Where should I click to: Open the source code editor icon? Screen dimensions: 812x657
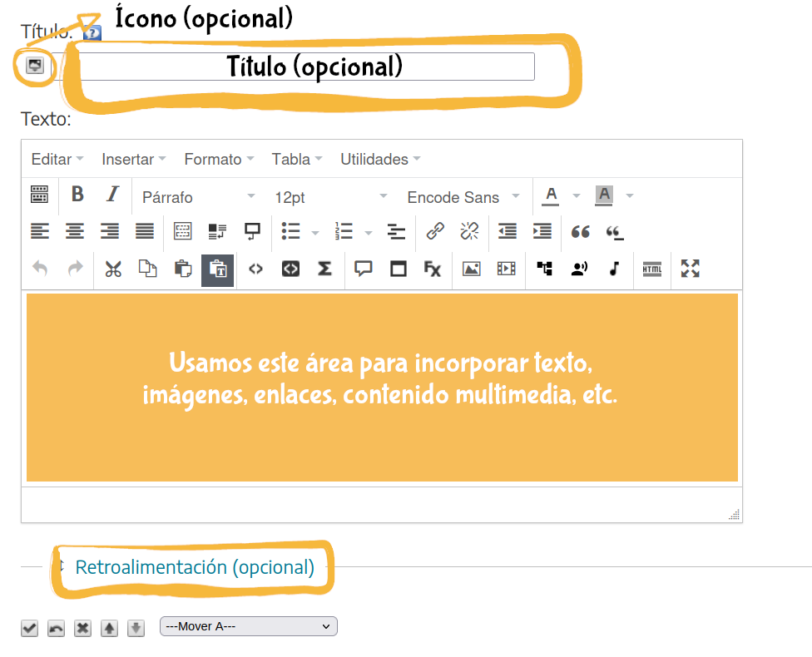click(x=256, y=269)
